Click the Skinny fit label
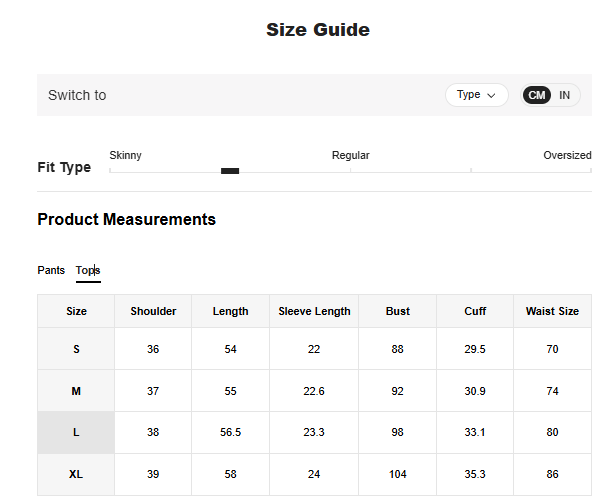The width and height of the screenshot is (613, 504). (125, 155)
